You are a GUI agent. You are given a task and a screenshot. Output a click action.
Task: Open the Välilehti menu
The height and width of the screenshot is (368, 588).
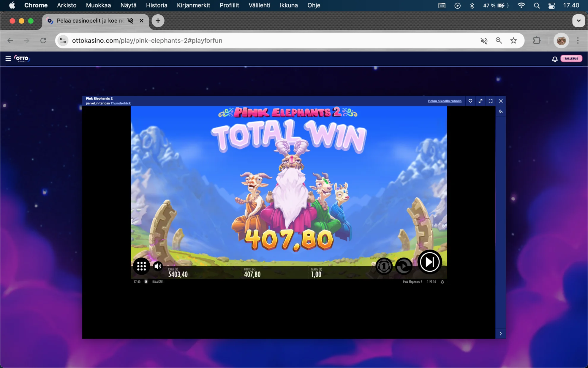coord(260,5)
